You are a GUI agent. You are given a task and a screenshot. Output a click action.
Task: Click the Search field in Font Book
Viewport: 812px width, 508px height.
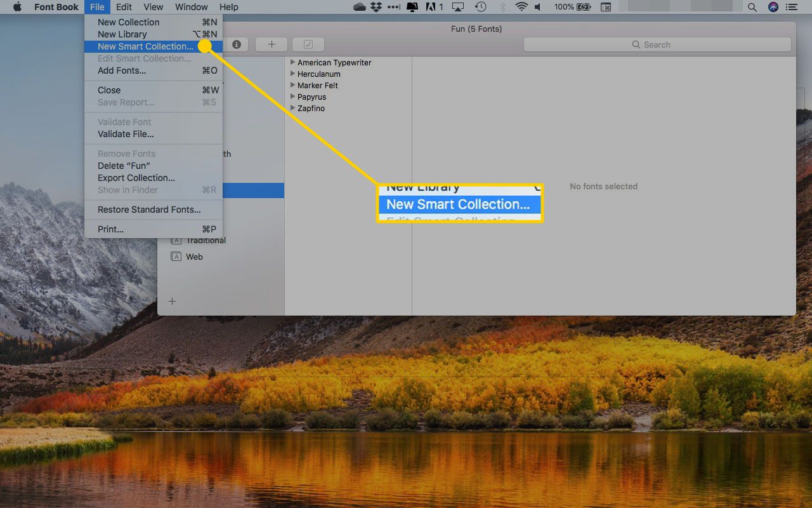tap(657, 44)
